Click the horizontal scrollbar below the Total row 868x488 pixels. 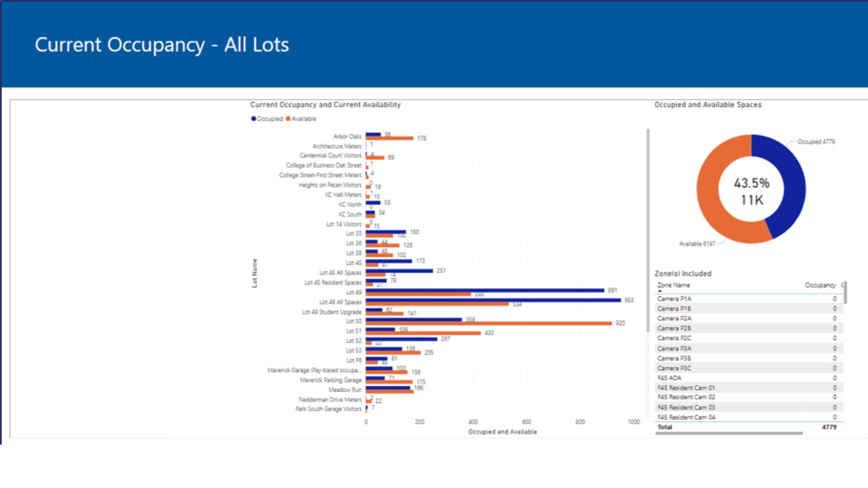coord(728,433)
